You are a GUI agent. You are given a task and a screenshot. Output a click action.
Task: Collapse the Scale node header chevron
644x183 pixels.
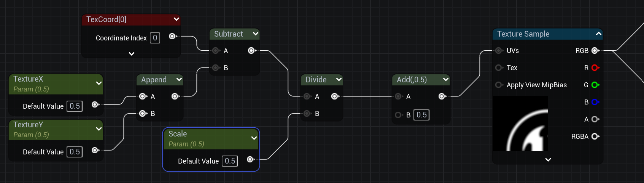point(254,138)
